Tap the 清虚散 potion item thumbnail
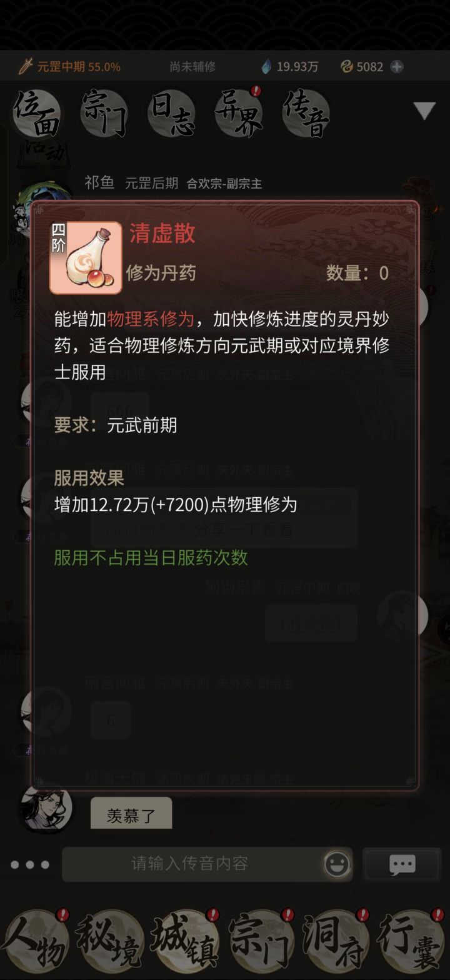The width and height of the screenshot is (450, 980). click(86, 257)
